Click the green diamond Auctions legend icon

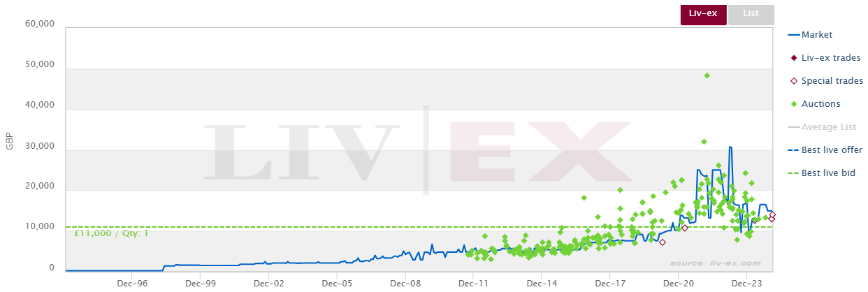pos(793,104)
